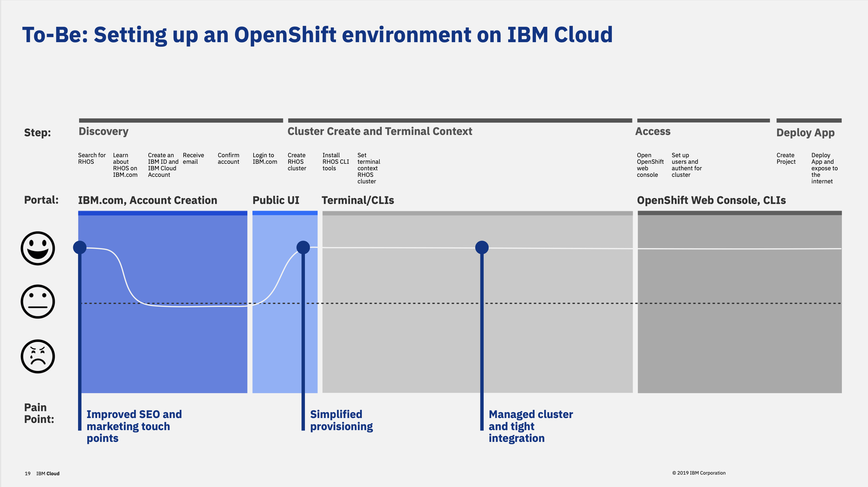Click the angry face icon
Screen dimensions: 868x487
click(38, 356)
